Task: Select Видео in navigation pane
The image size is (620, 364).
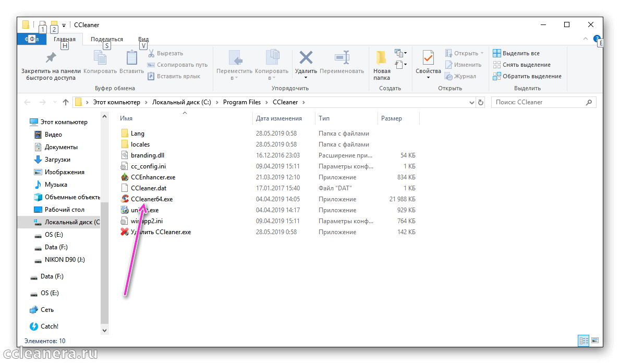Action: pos(53,135)
